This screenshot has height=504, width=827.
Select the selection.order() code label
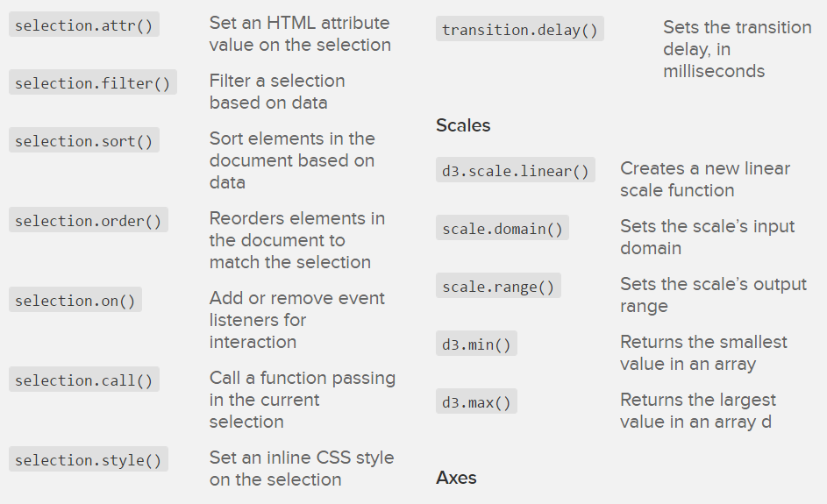[89, 221]
